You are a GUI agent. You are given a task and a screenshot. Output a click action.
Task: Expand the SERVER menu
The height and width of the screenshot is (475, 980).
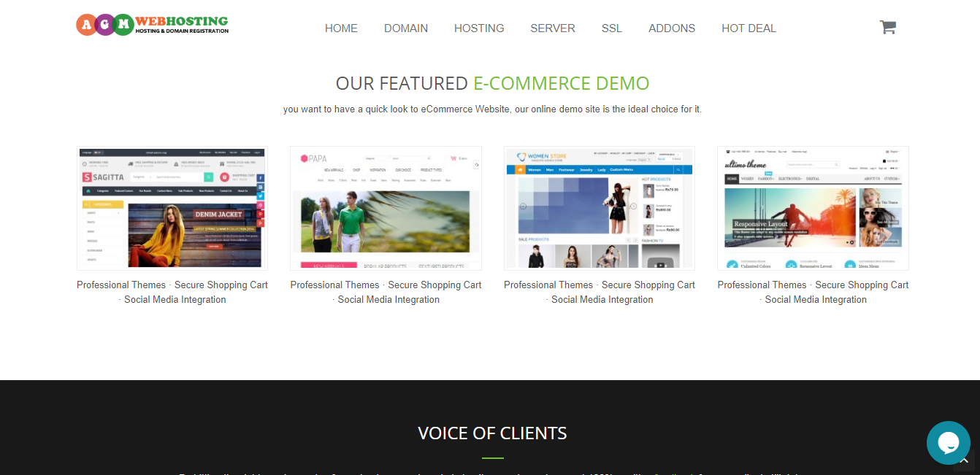(x=553, y=28)
